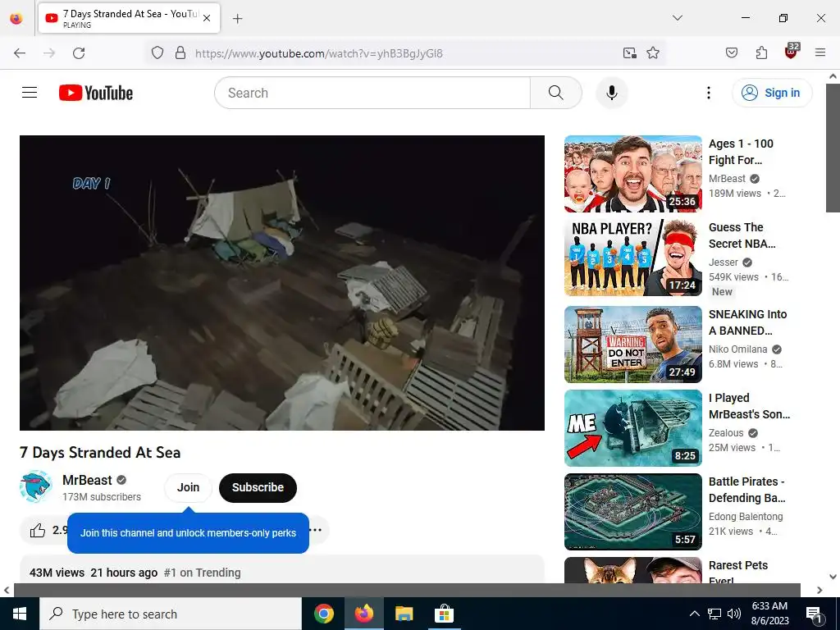This screenshot has width=840, height=630.
Task: Click the horizontal scrollbar right arrow
Action: [x=819, y=590]
